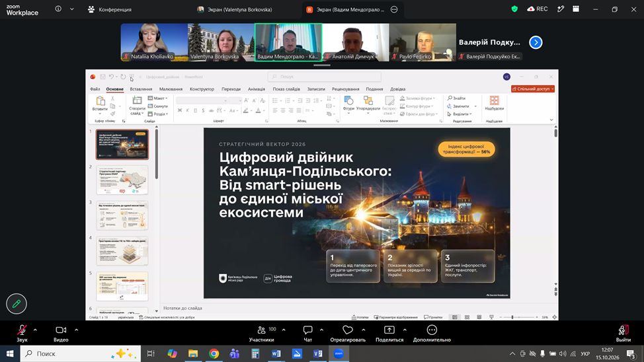Open Отреагировать reactions in Zoom
The width and height of the screenshot is (644, 362).
tap(348, 334)
